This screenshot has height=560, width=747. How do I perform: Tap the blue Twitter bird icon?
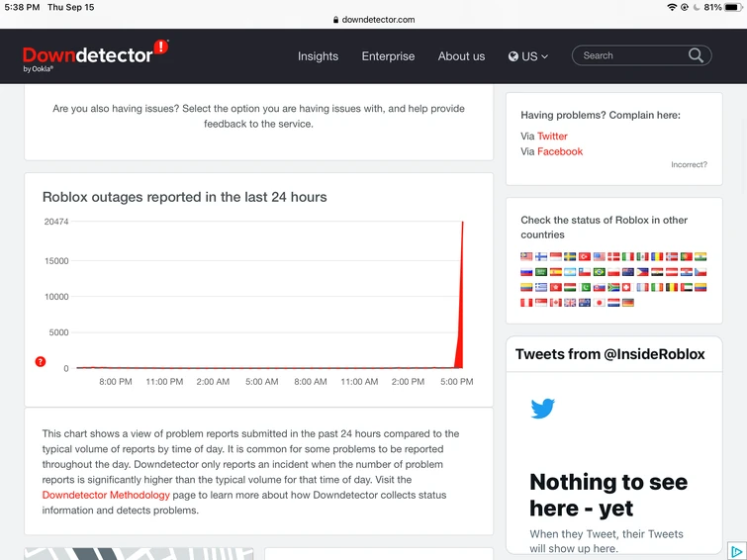542,409
